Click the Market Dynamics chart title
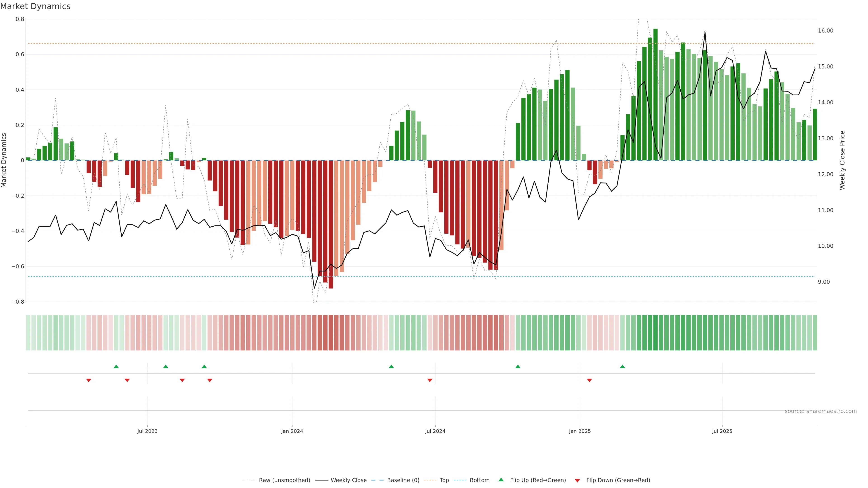This screenshot has height=488, width=868. coord(35,6)
